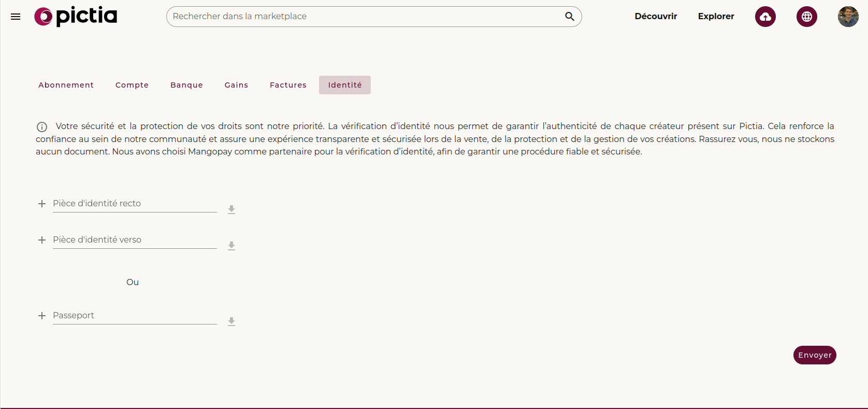This screenshot has height=409, width=868.
Task: Open the hamburger navigation menu
Action: 16,17
